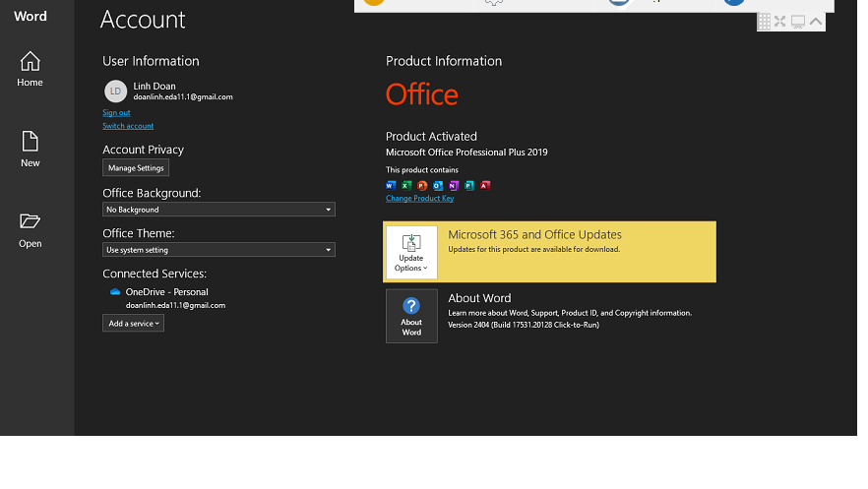
Task: Click the shrink arrows icon in floating toolbar
Action: coord(780,22)
